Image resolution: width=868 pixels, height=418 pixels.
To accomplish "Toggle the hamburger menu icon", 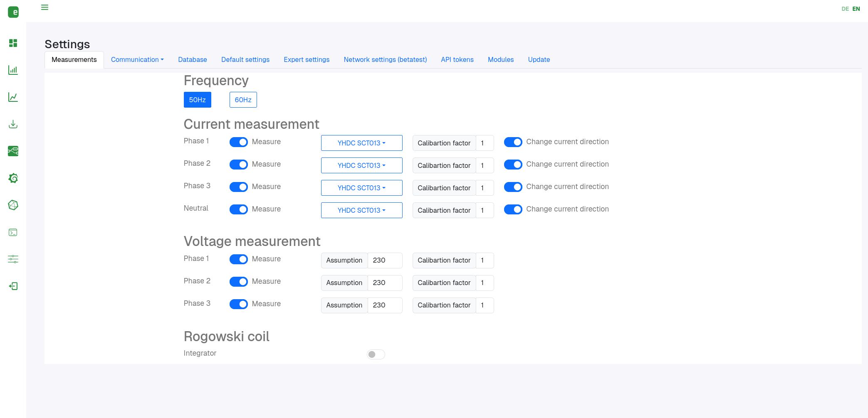I will pos(45,7).
